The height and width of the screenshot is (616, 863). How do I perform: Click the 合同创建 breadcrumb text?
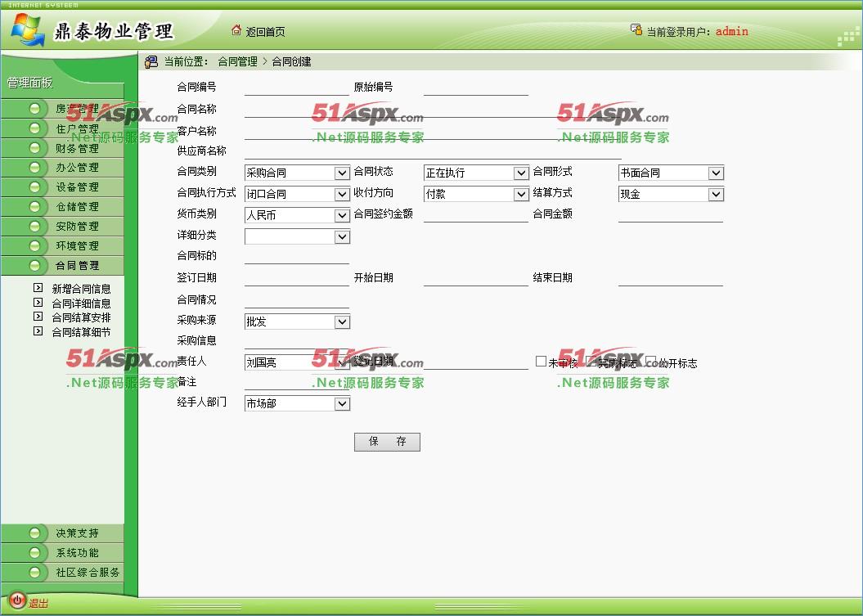point(292,61)
